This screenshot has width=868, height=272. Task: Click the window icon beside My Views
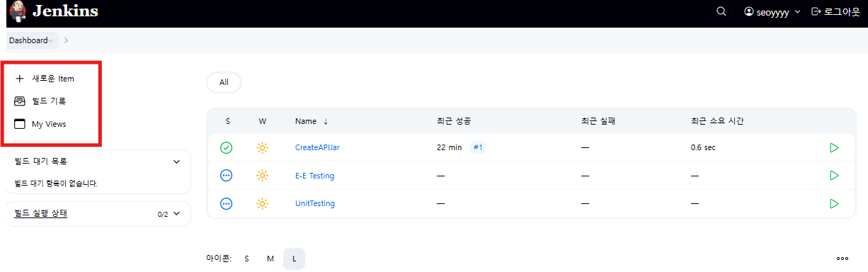[x=20, y=124]
